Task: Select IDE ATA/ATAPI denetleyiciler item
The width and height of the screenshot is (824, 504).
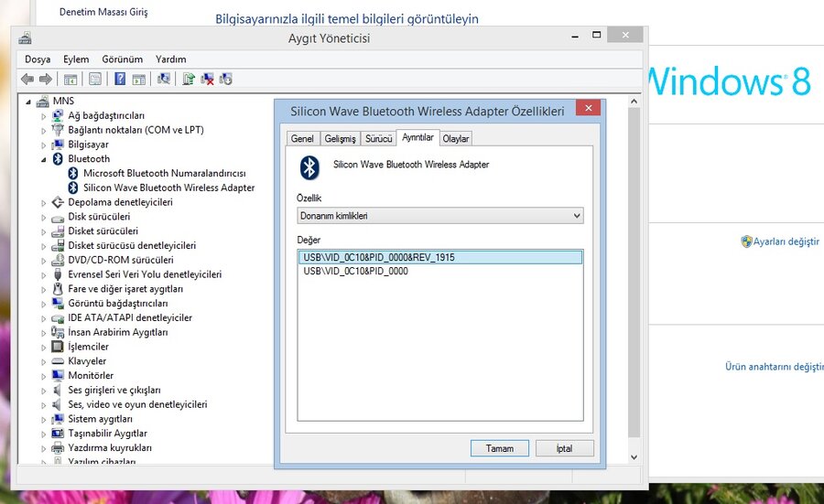Action: pos(130,317)
